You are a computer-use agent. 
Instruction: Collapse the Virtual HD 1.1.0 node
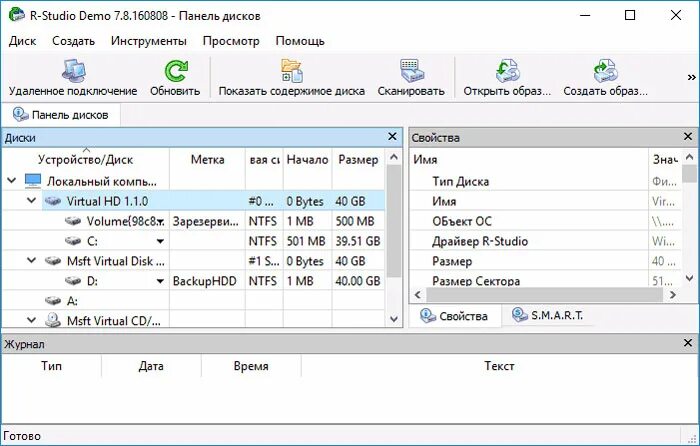coord(31,200)
